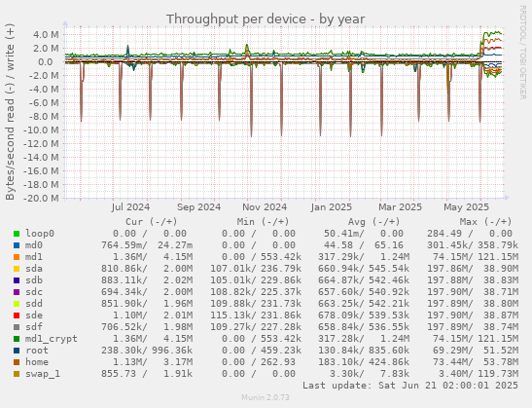Click the 'Munin 2.0.73' footer text
Screen dimensions: 532x408
coord(266,397)
